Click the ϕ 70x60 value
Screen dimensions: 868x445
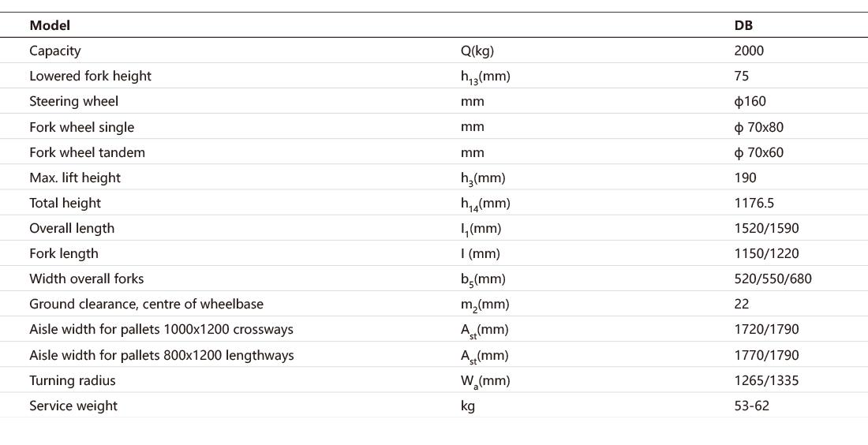click(x=758, y=152)
